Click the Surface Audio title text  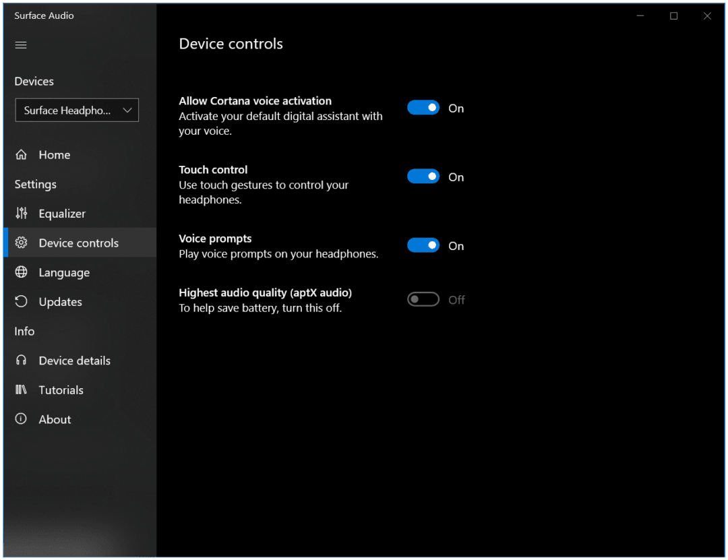44,15
